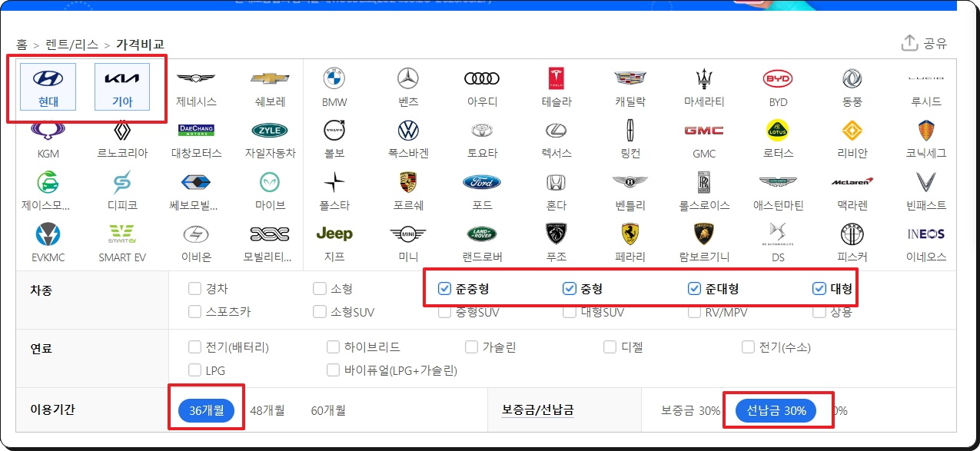Choose the Polestar (폴스타) brand
This screenshot has height=451, width=980.
point(334,182)
